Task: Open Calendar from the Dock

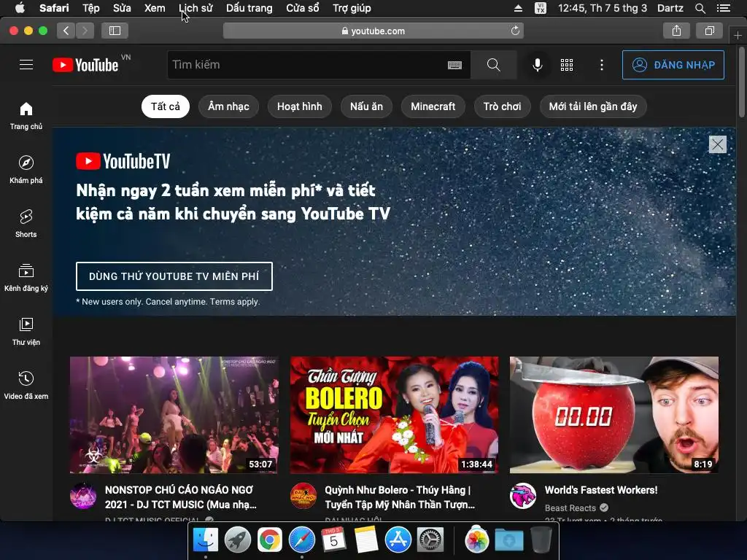Action: 333,540
